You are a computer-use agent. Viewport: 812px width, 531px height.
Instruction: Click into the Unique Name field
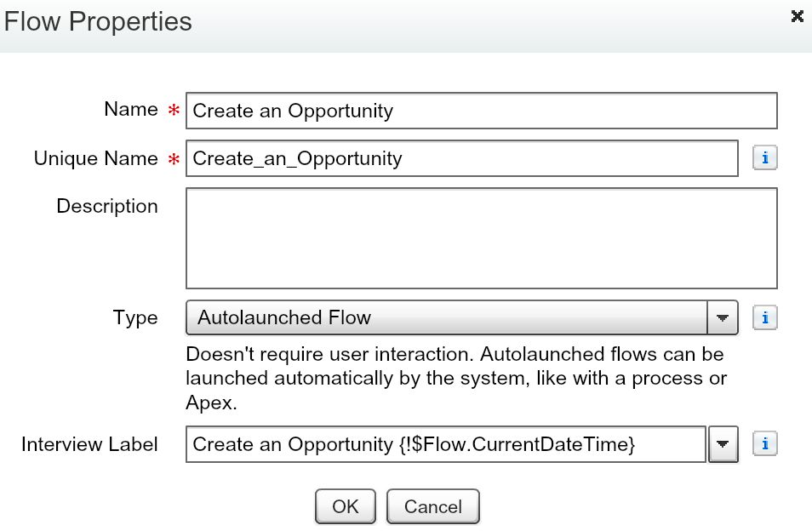click(462, 158)
